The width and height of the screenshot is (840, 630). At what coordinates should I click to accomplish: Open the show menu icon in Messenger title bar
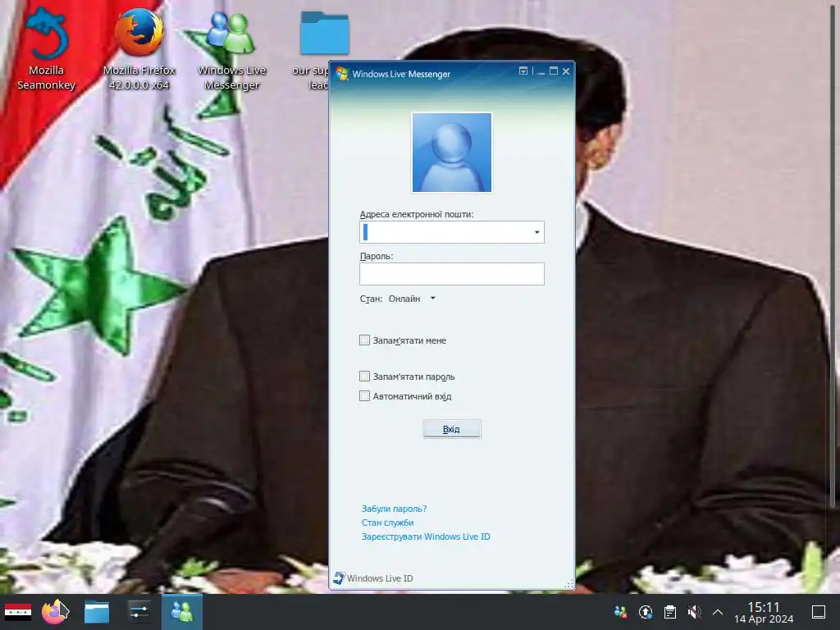coord(523,71)
